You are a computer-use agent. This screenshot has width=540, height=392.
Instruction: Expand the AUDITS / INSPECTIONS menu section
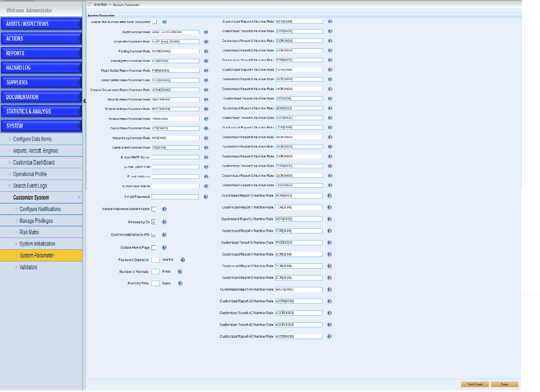(41, 24)
